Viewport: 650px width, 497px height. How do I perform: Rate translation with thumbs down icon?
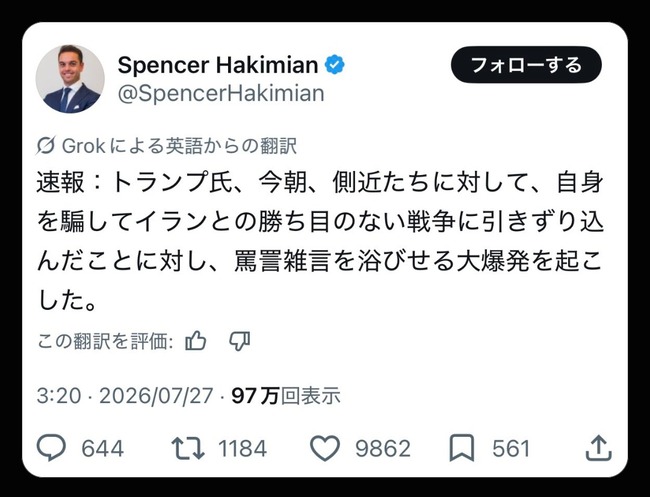point(240,342)
